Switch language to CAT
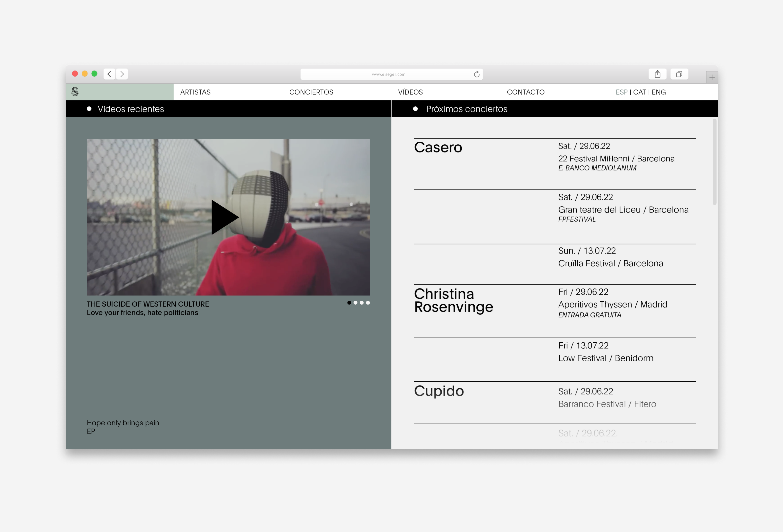 (x=639, y=92)
